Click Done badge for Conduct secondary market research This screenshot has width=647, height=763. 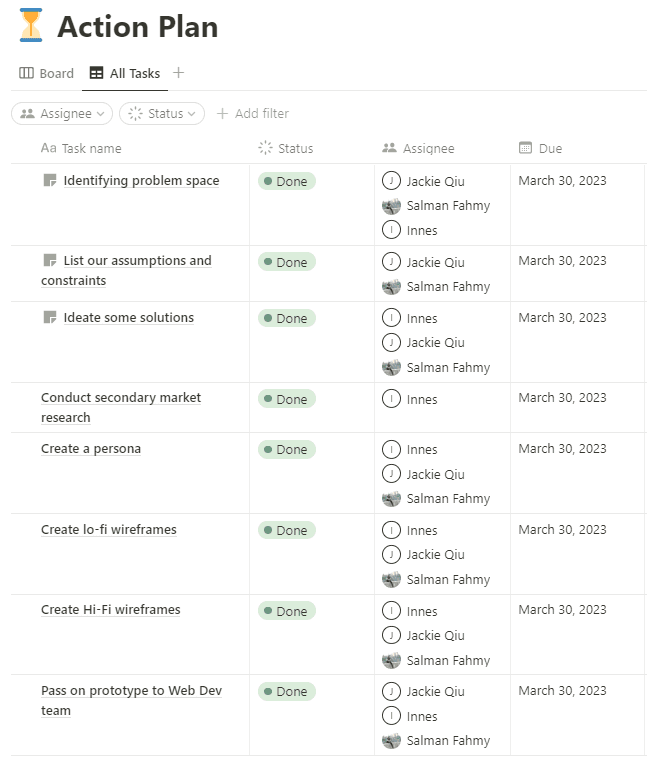pos(287,399)
